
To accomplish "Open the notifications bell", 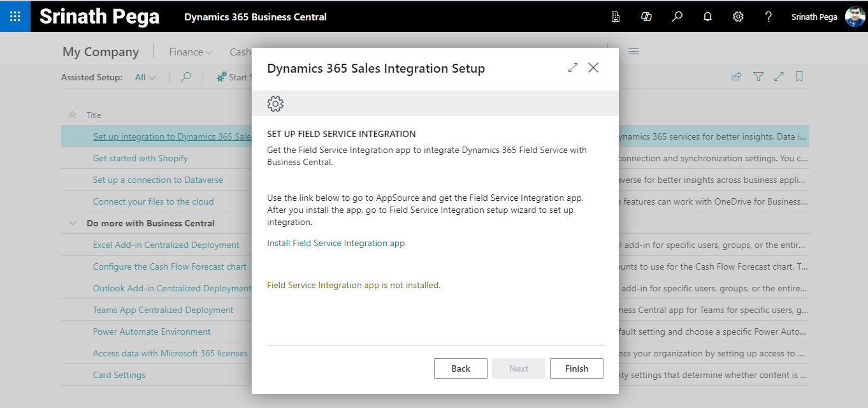I will (707, 17).
